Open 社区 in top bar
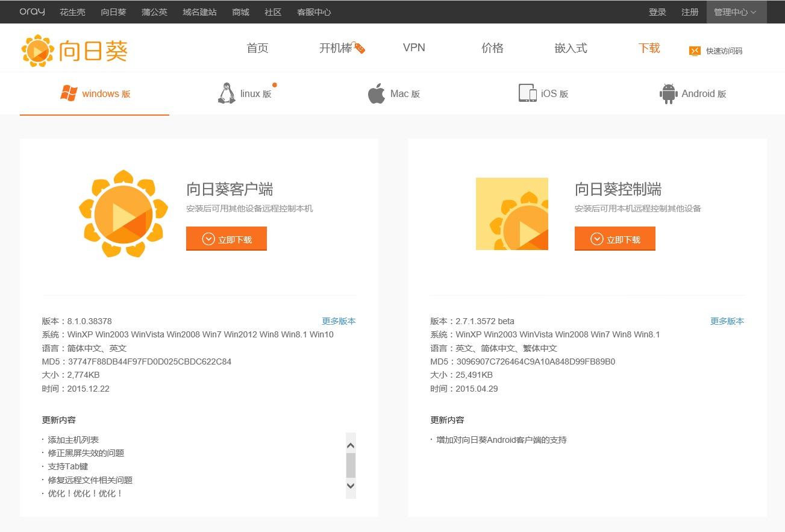This screenshot has width=785, height=532. [x=273, y=12]
